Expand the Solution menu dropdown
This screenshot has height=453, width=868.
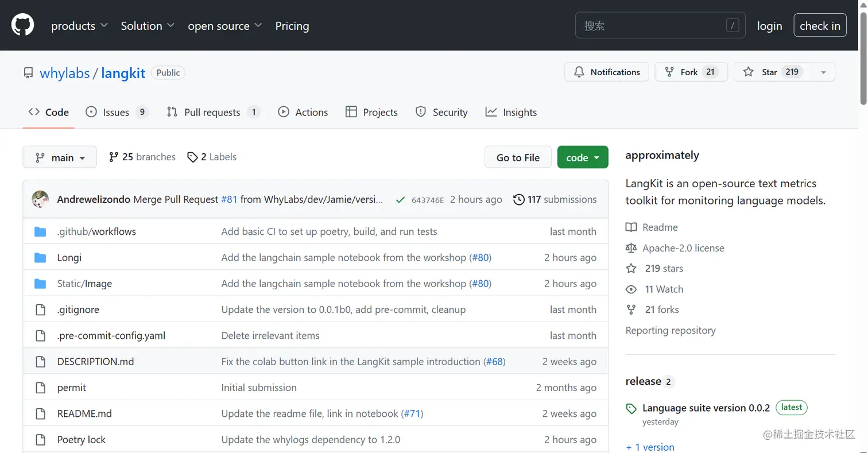tap(148, 26)
